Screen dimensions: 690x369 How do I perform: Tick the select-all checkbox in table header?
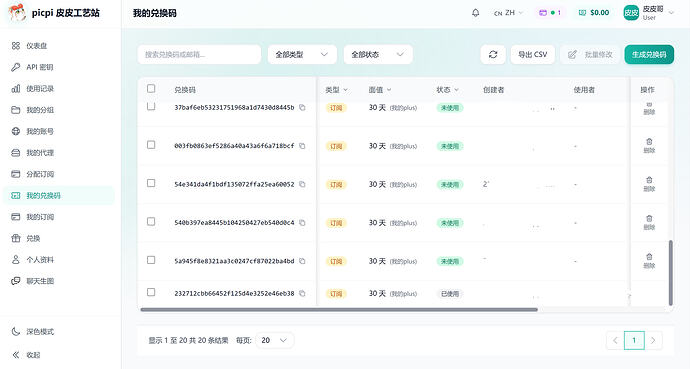(151, 89)
